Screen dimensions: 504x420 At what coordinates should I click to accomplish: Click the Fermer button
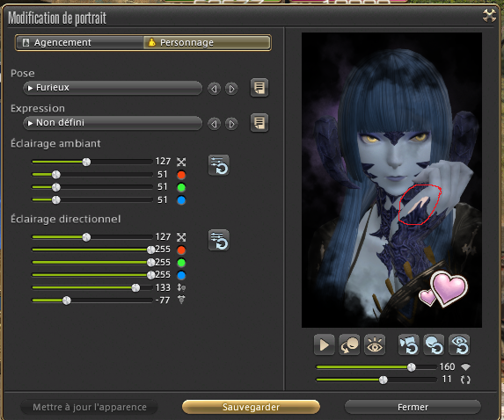coord(413,407)
